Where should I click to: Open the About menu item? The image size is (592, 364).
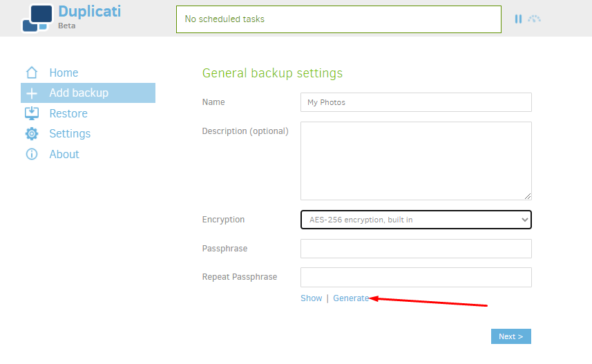(64, 154)
